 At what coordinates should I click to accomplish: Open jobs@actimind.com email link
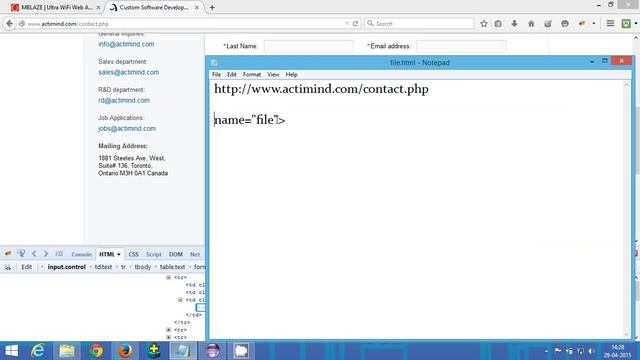click(x=127, y=129)
